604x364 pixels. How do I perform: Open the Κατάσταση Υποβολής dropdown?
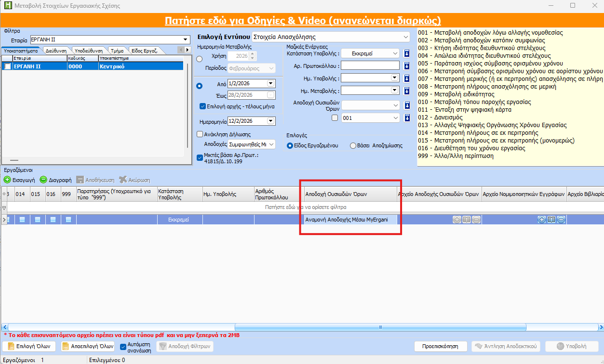[395, 53]
